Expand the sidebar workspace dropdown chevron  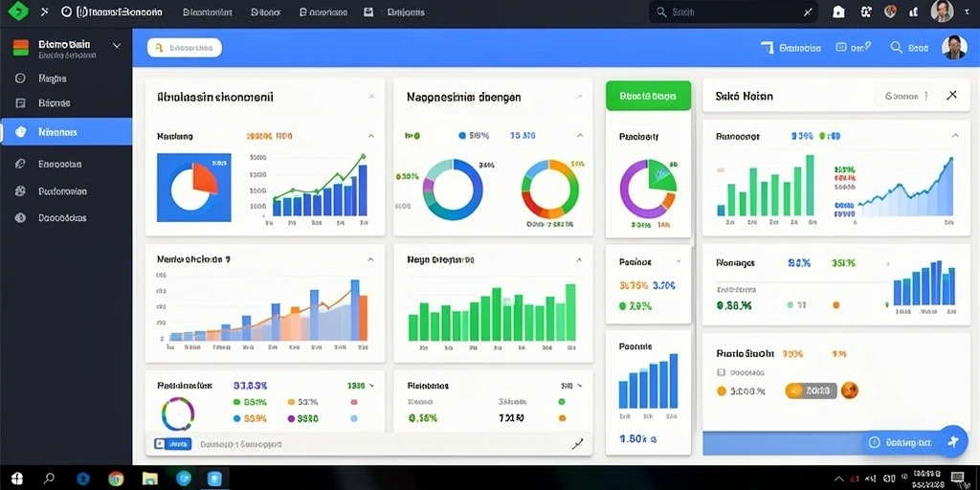116,45
